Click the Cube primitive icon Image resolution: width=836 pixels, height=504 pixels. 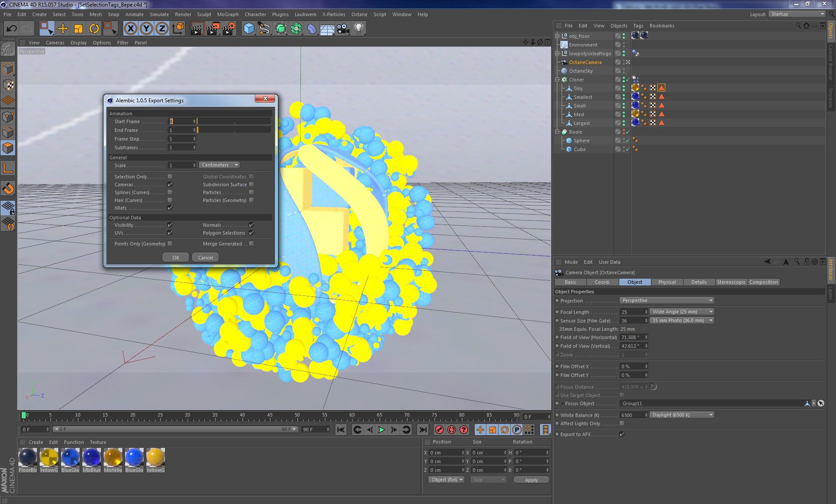tap(249, 29)
